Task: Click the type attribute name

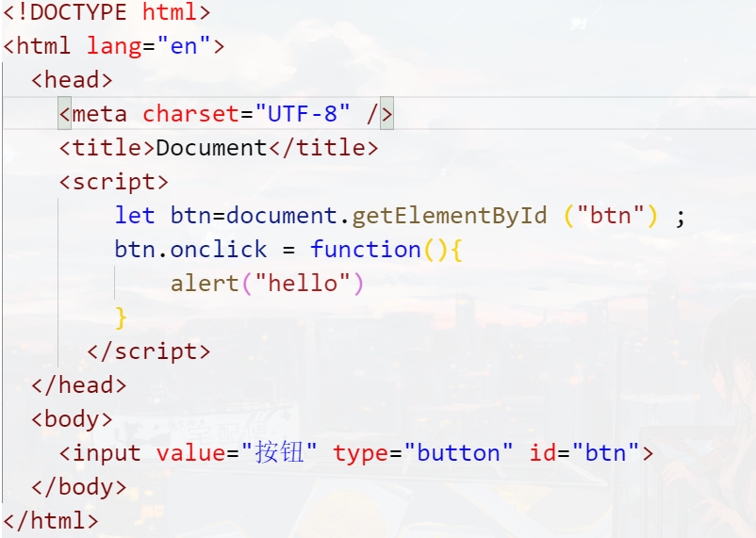Action: [x=361, y=453]
